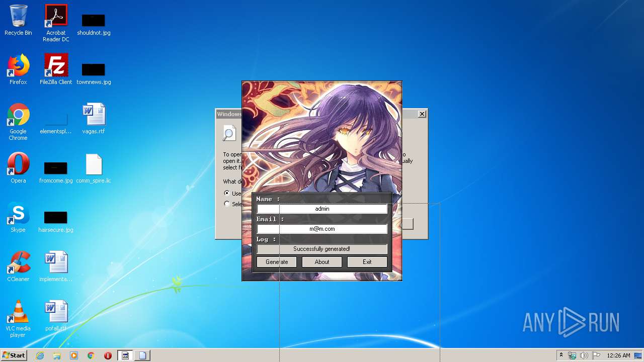Click the Log field 'Successfully generated!'

(x=322, y=249)
